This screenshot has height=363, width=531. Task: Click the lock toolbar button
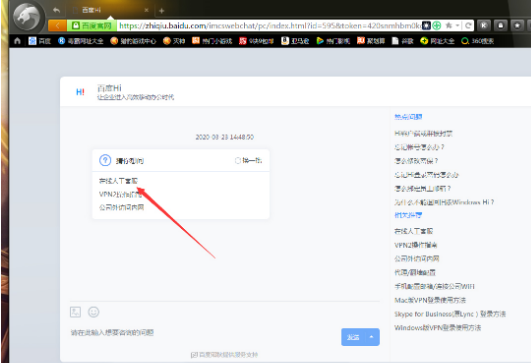click(501, 25)
